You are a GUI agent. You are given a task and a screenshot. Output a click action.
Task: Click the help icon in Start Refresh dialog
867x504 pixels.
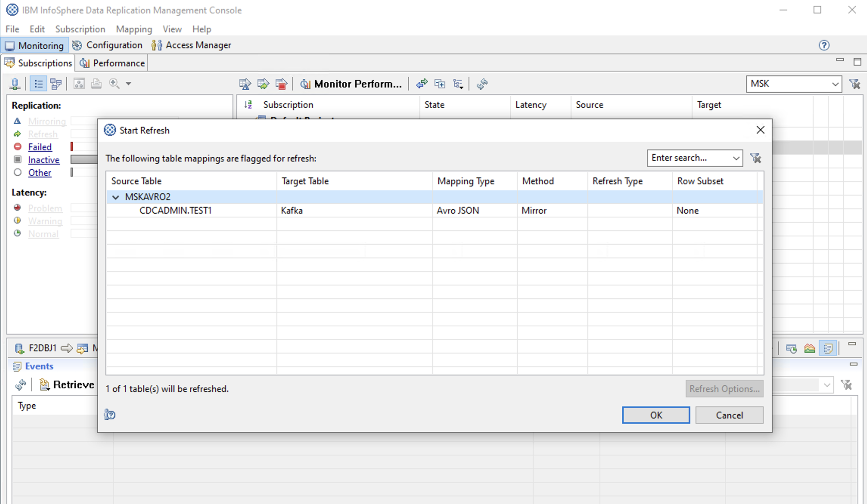click(110, 415)
